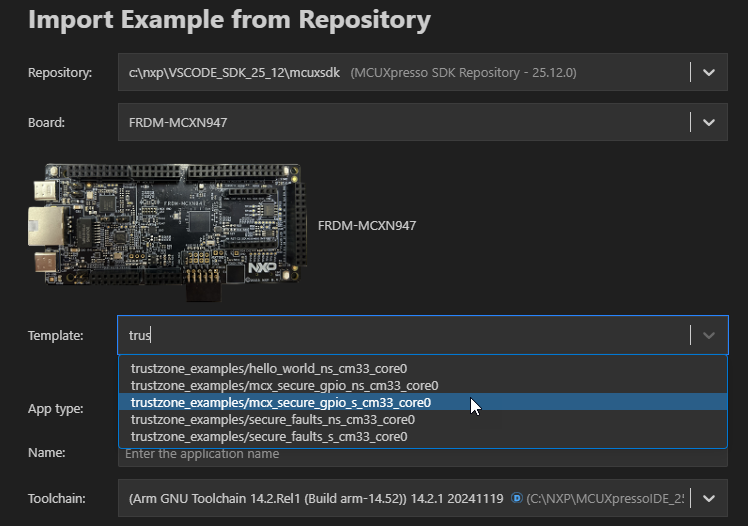Viewport: 748px width, 526px height.
Task: Choose trustzone_examples/hello_world_ns_cm33_core0 template
Action: point(423,369)
